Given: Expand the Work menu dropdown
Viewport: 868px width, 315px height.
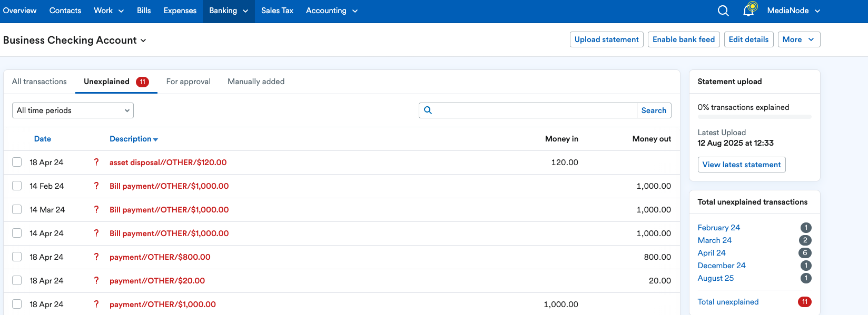Looking at the screenshot, I should coord(108,11).
